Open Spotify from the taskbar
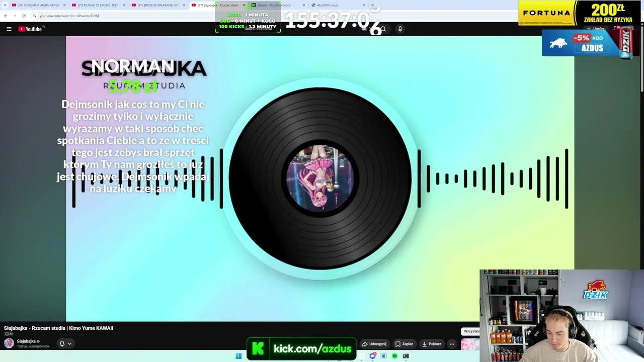Image resolution: width=644 pixels, height=362 pixels. coord(394,356)
